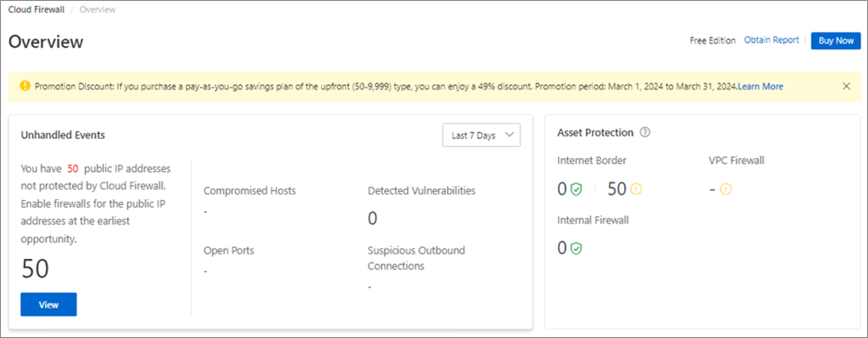Click the Detected Vulnerabilities value 0
868x338 pixels.
[x=372, y=219]
